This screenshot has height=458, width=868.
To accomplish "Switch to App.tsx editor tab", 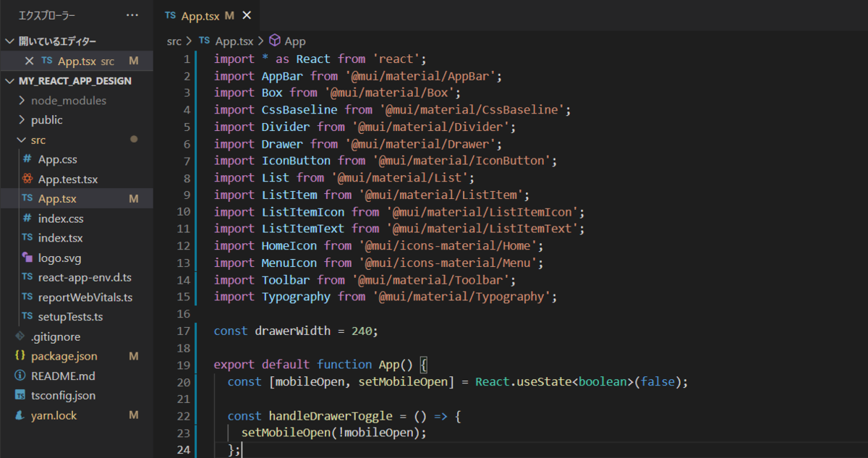I will (208, 15).
